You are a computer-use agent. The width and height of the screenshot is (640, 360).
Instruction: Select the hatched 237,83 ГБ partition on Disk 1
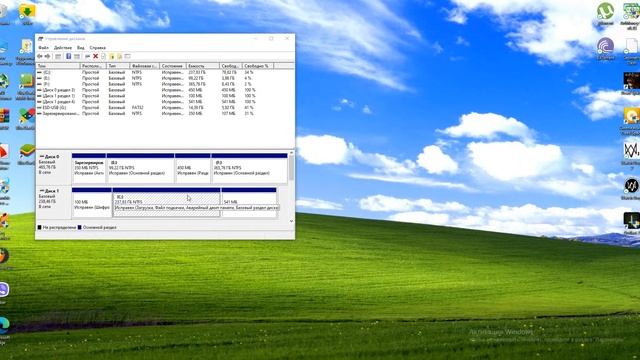[167, 203]
